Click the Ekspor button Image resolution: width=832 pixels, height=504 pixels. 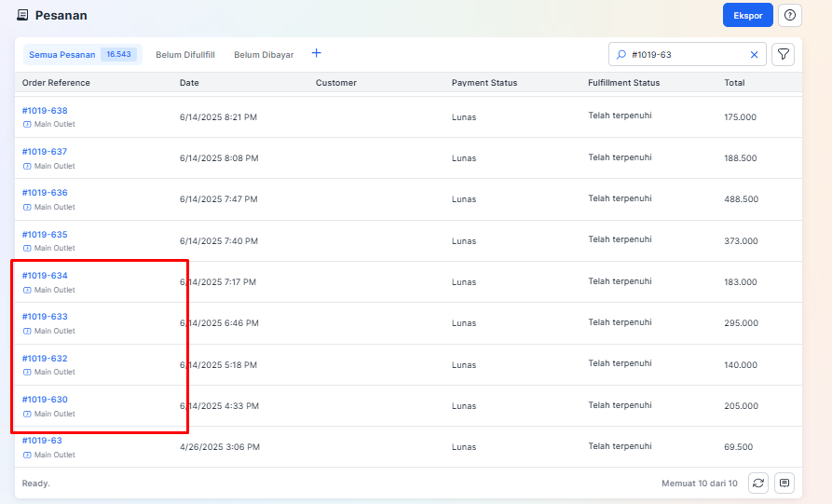[747, 16]
